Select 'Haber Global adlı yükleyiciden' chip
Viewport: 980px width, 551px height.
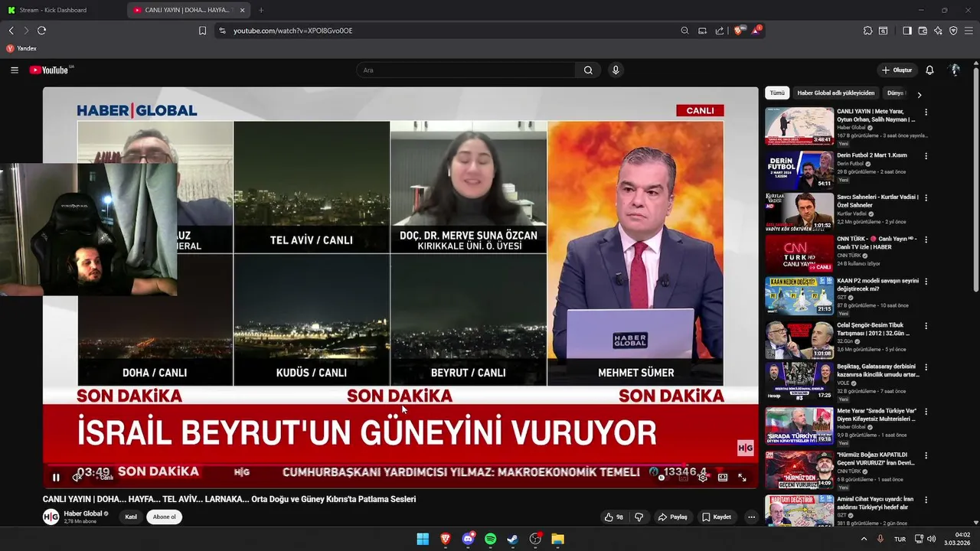(835, 93)
